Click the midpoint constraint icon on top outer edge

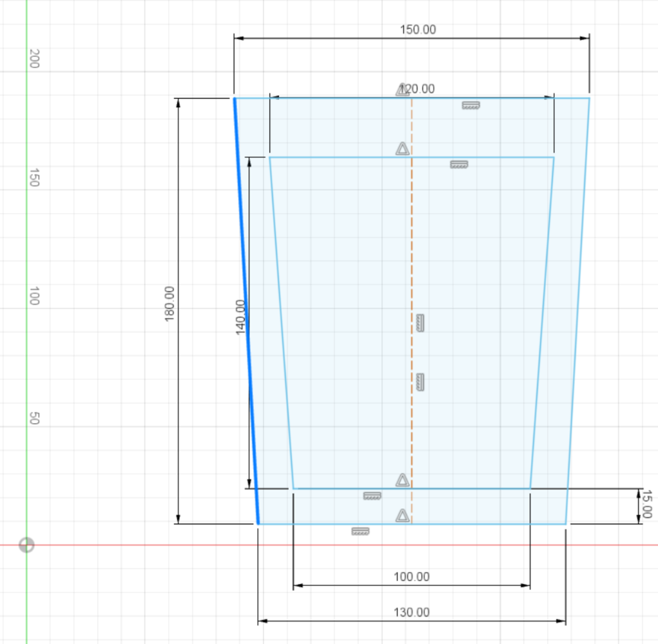tap(402, 90)
